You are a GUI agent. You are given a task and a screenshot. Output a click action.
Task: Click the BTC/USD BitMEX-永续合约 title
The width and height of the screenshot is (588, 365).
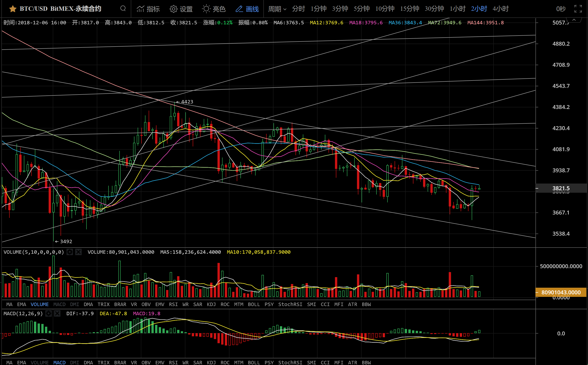[x=60, y=9]
